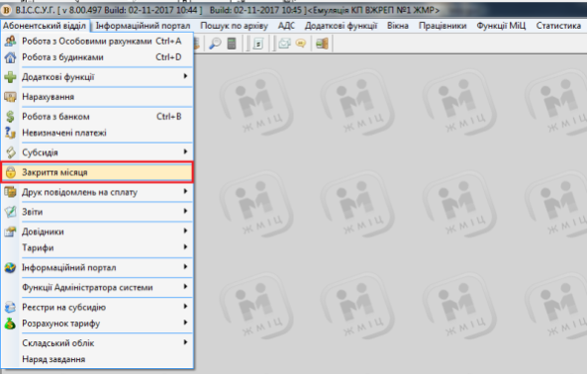The image size is (588, 374).
Task: Click the mail envelopes toolbar icon
Action: point(285,44)
